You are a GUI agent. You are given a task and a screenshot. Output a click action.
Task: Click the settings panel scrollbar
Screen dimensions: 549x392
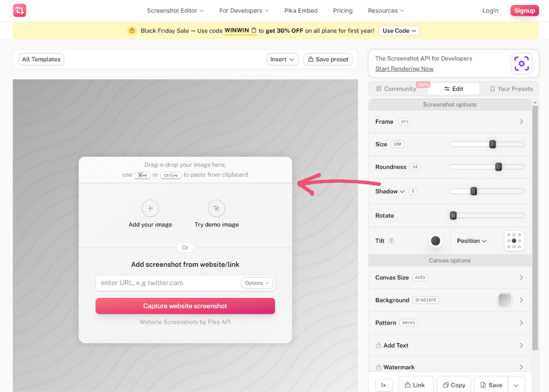pyautogui.click(x=535, y=228)
